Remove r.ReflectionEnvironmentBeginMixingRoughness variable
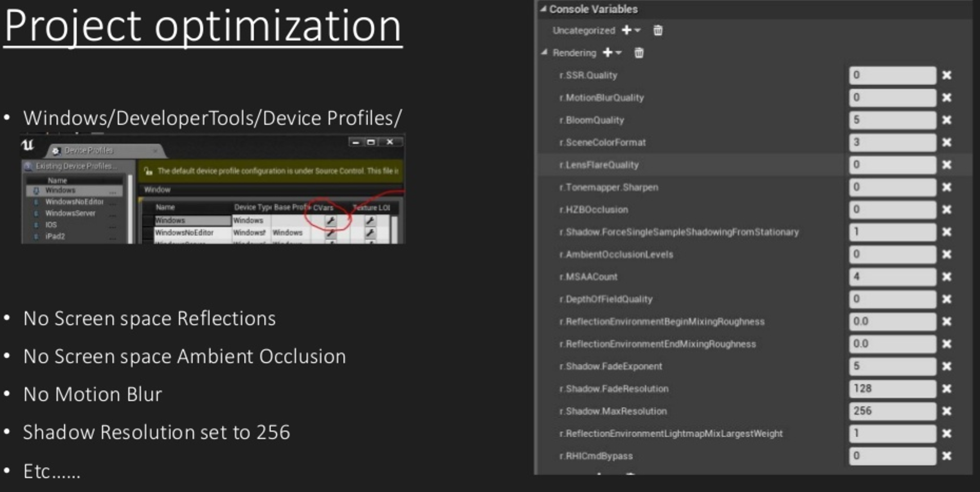980x492 pixels. click(947, 322)
